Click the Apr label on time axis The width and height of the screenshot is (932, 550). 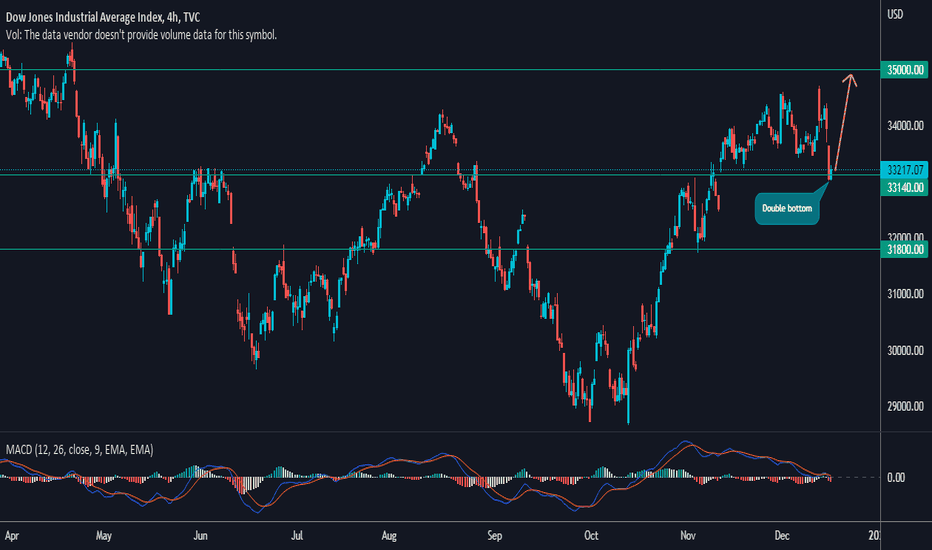[x=12, y=536]
